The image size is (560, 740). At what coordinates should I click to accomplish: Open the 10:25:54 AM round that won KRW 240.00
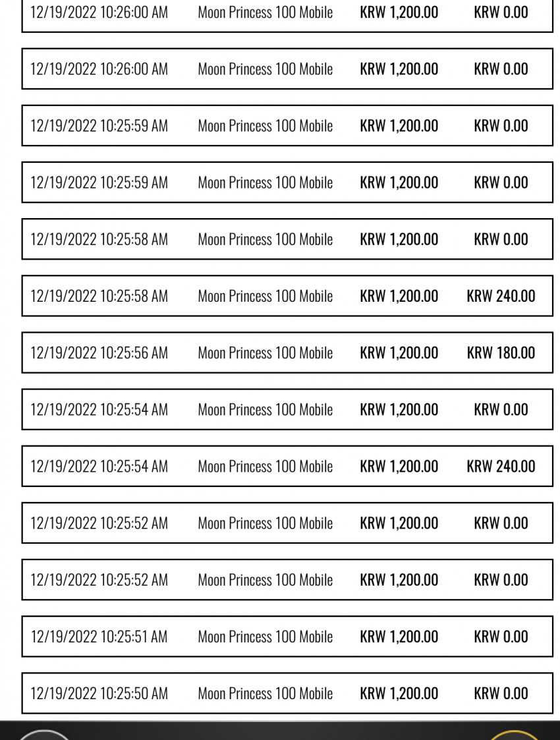pyautogui.click(x=287, y=467)
